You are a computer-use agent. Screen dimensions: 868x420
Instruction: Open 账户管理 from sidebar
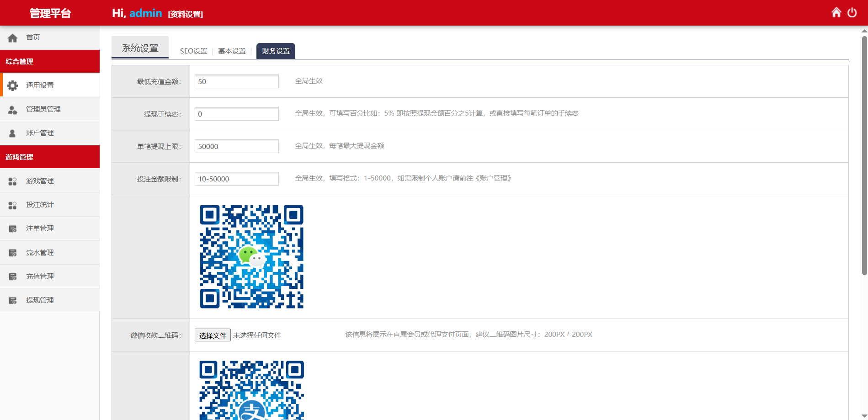(50, 133)
